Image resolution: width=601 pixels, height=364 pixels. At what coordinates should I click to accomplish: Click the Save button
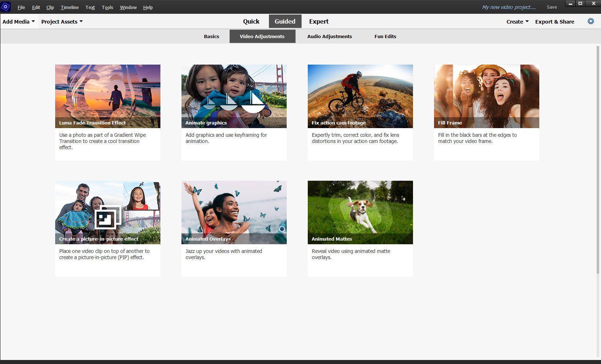(x=552, y=7)
